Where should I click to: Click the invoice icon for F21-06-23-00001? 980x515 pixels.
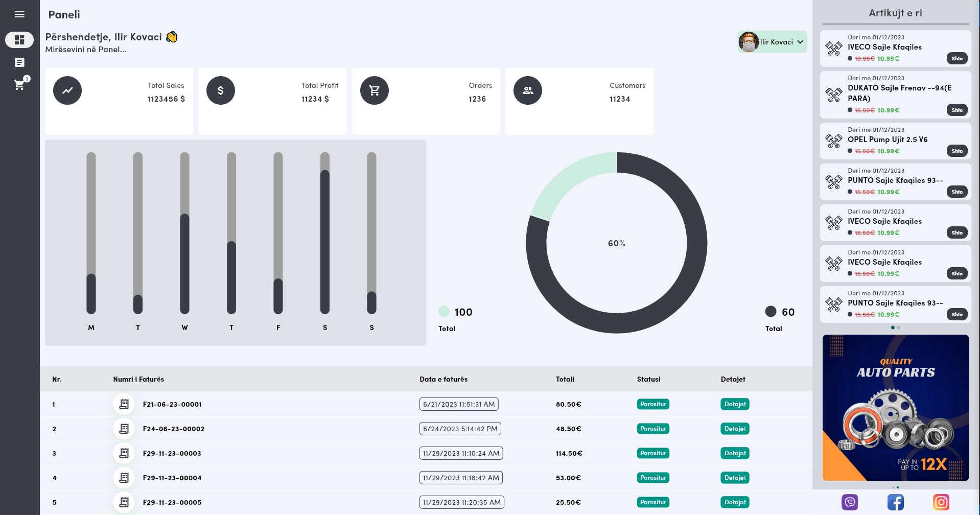(x=124, y=404)
